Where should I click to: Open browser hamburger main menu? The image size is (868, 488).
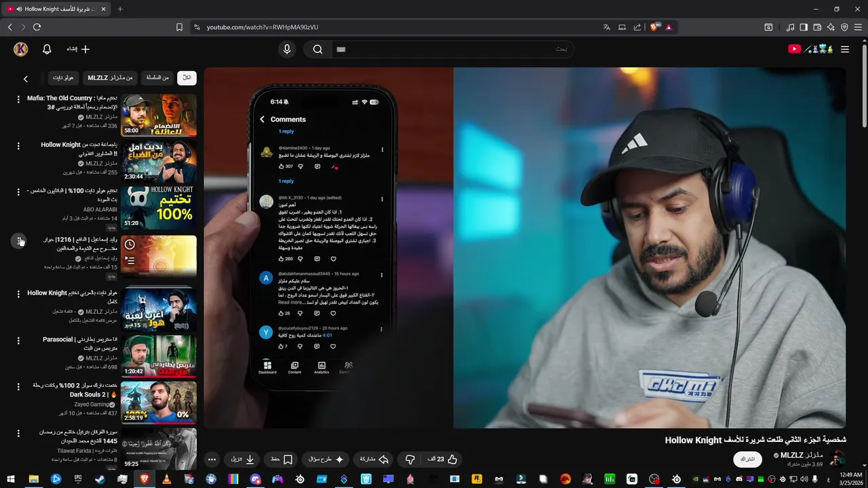click(858, 27)
